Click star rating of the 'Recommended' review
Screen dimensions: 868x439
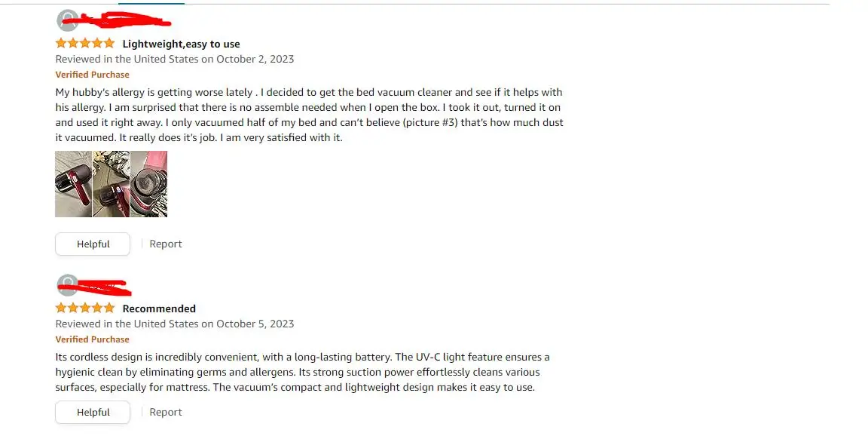(x=85, y=308)
